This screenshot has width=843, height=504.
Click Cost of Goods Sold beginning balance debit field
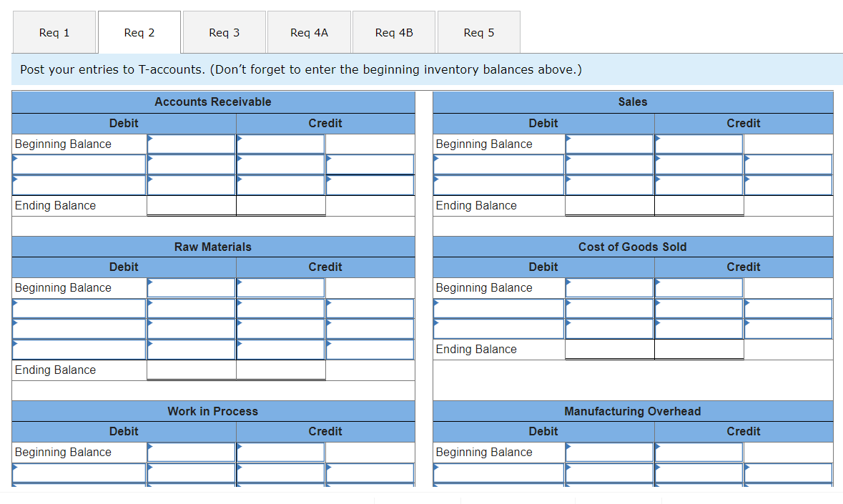coord(610,287)
